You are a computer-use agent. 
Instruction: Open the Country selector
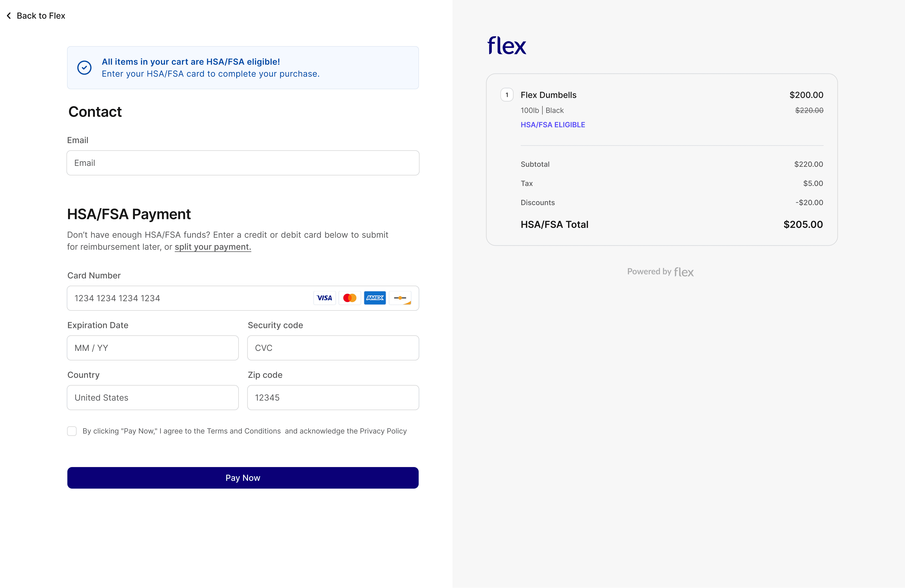pyautogui.click(x=152, y=397)
